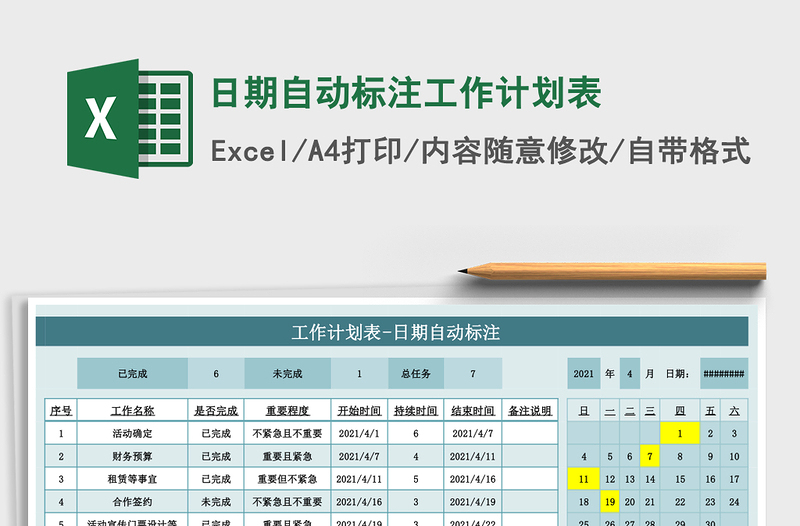Select yellow highlighted day 11 in calendar
Screen dimensions: 800x526
pos(584,479)
